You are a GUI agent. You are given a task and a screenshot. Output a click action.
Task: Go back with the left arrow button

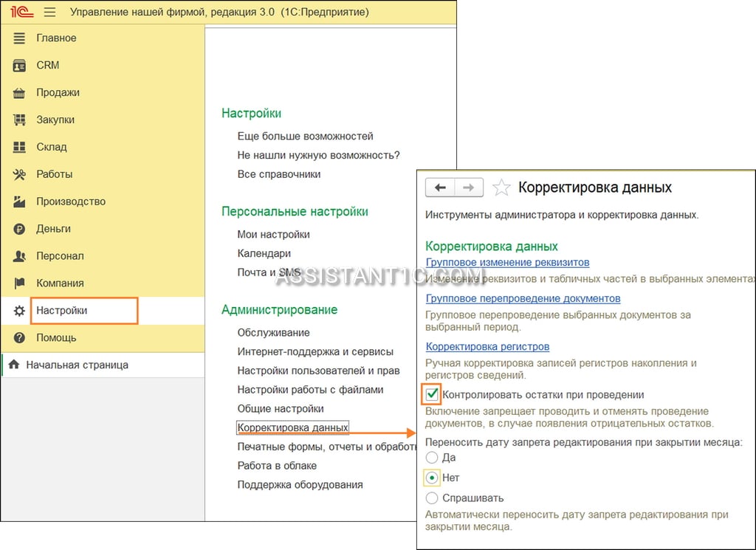(x=440, y=188)
